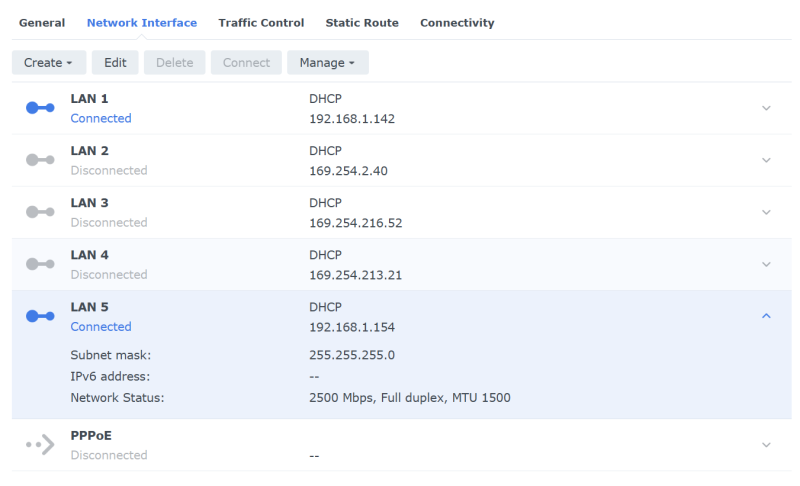This screenshot has height=486, width=800.
Task: Click the DHCP label in LAN 2 row
Action: 326,150
